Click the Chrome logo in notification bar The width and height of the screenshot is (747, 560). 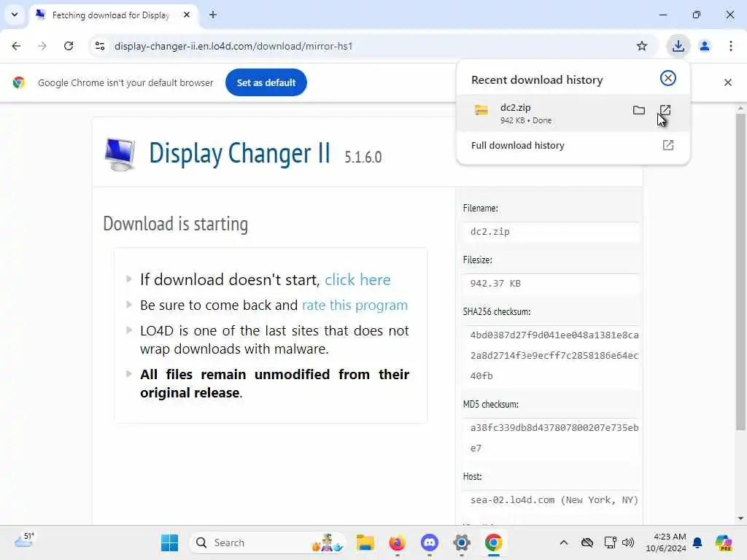(18, 82)
